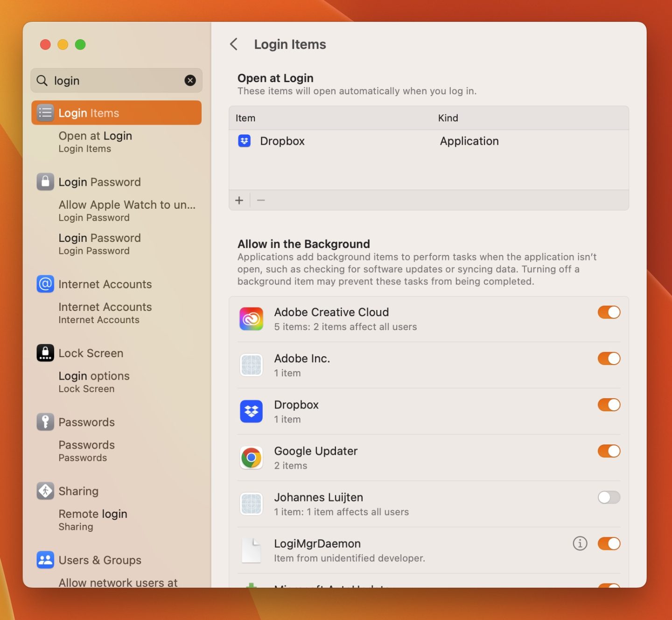Click the Adobe Inc. placeholder icon
Image resolution: width=672 pixels, height=620 pixels.
click(251, 365)
